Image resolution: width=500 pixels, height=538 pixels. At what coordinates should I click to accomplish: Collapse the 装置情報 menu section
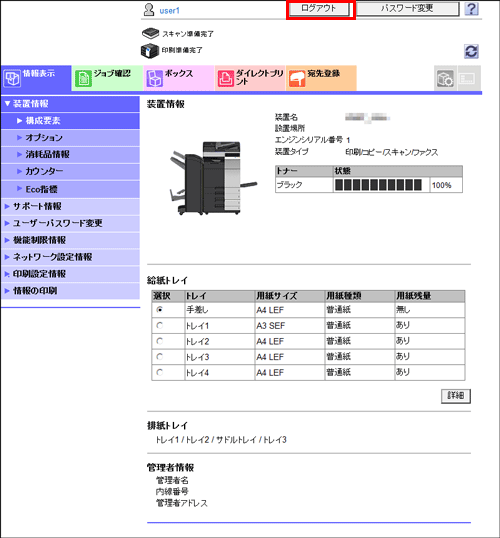70,104
